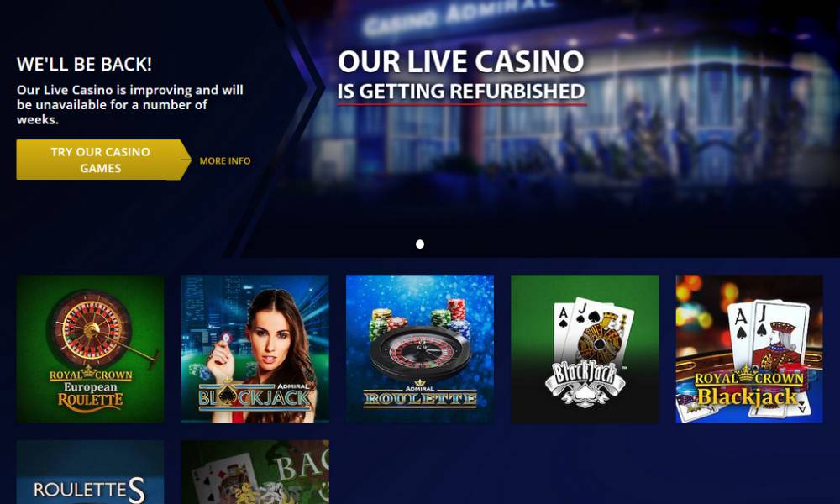The height and width of the screenshot is (504, 840).
Task: Launch the Admiral Blackjack game tile
Action: [x=255, y=349]
